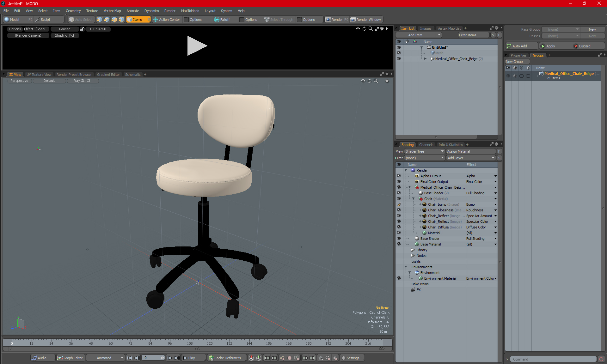Image resolution: width=607 pixels, height=364 pixels.
Task: Select Polygons selection mode icon
Action: click(114, 20)
